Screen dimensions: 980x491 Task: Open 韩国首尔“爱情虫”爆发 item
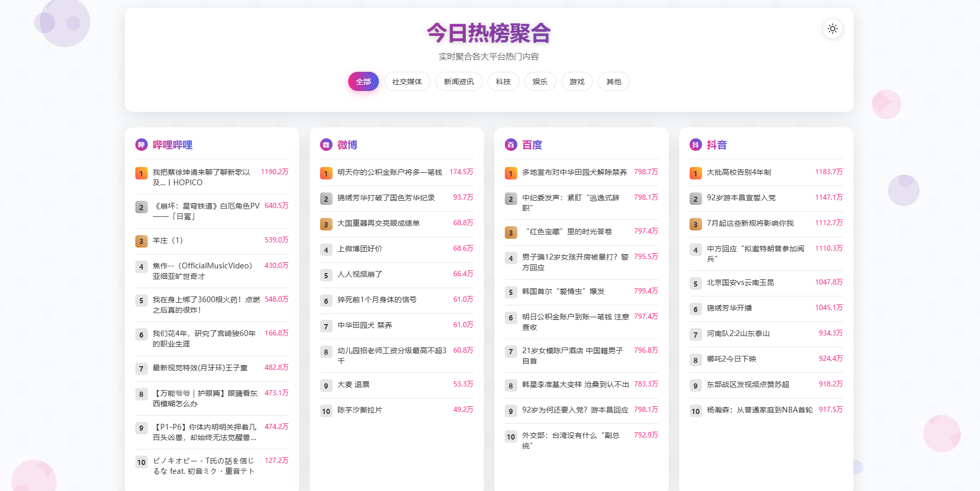tap(564, 291)
